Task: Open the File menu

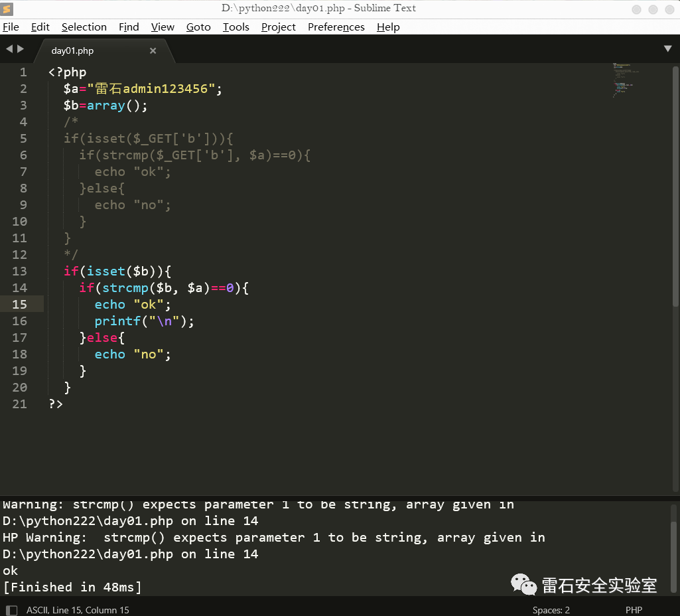Action: pyautogui.click(x=11, y=27)
